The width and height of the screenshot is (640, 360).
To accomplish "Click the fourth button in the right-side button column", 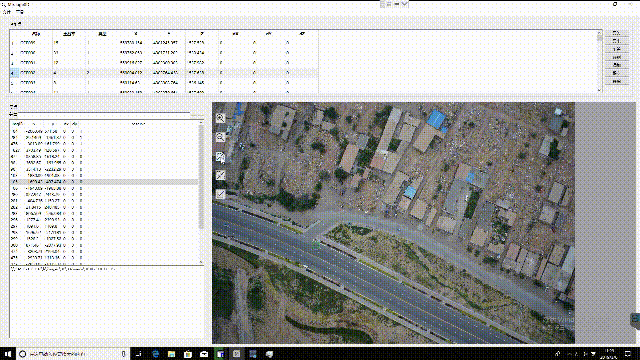I will tap(616, 57).
